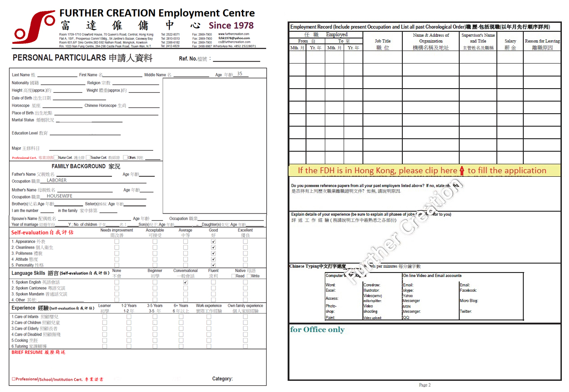Click the Spouse's Name field
The height and width of the screenshot is (392, 569).
point(95,218)
